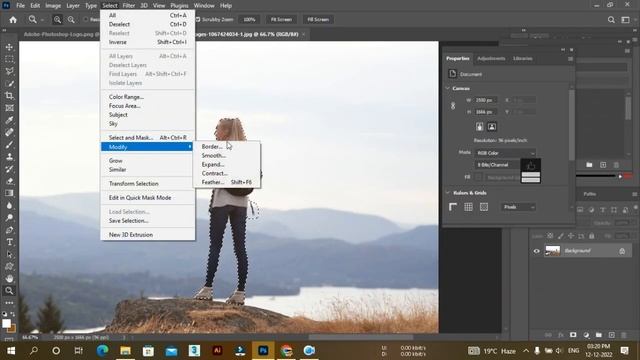640x360 pixels.
Task: Select the Lasso tool
Action: (9, 71)
